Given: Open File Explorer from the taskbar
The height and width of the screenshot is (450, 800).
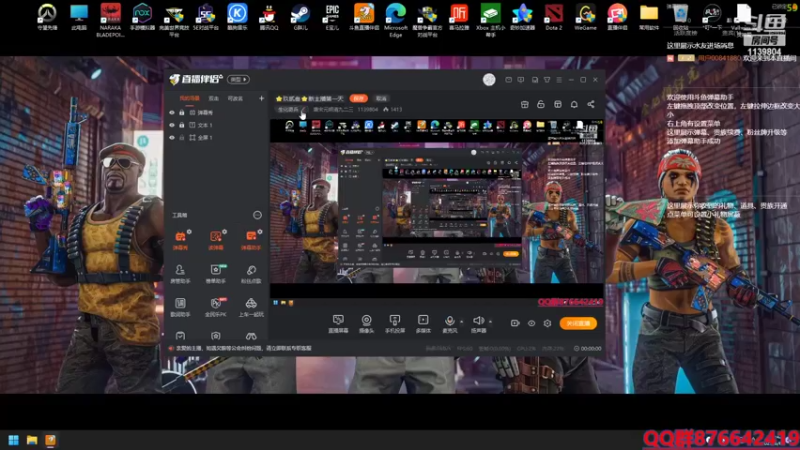Looking at the screenshot, I should (x=32, y=440).
